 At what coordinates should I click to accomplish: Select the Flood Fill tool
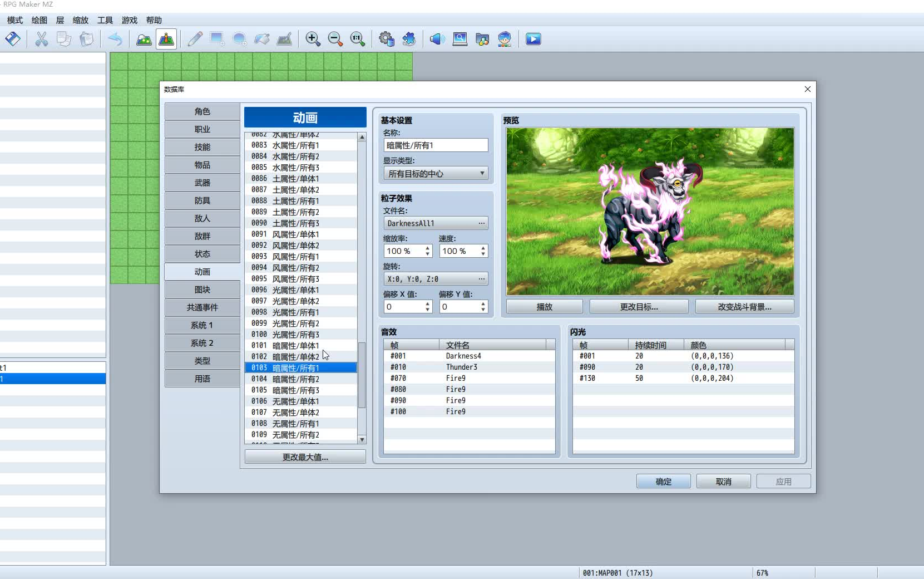262,39
